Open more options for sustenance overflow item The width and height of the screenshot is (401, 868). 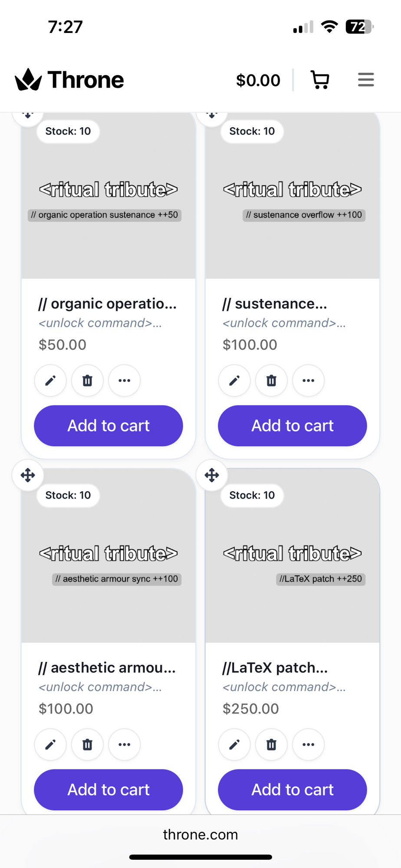308,381
